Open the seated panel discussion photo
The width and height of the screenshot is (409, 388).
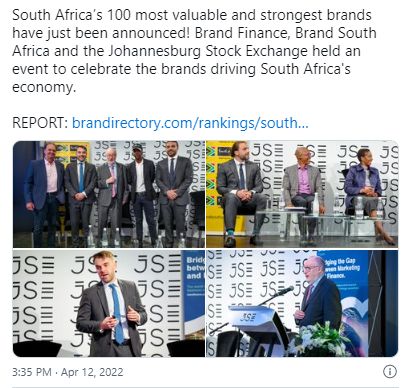(302, 194)
